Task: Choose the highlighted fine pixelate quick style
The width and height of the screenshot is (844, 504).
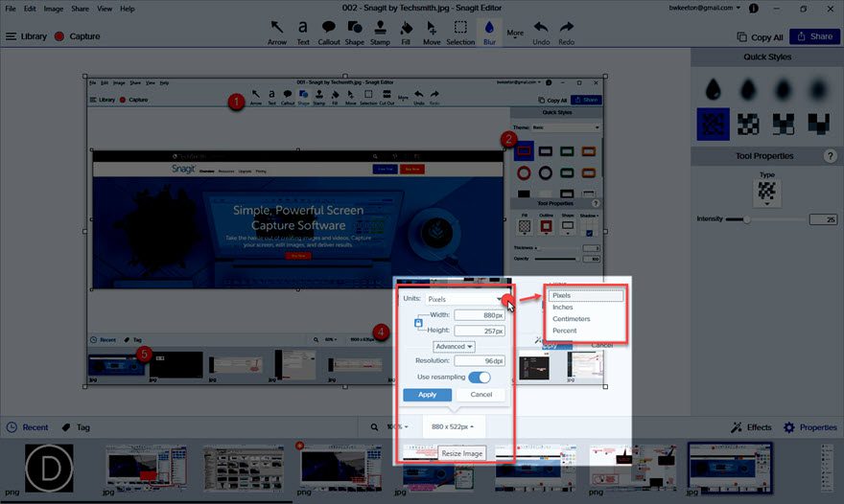Action: tap(713, 125)
